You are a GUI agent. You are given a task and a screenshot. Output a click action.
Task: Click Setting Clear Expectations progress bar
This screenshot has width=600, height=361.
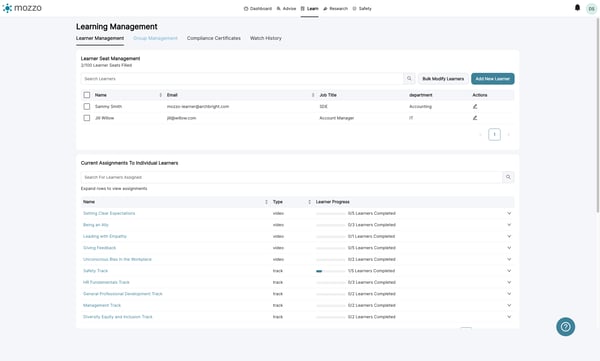(331, 214)
